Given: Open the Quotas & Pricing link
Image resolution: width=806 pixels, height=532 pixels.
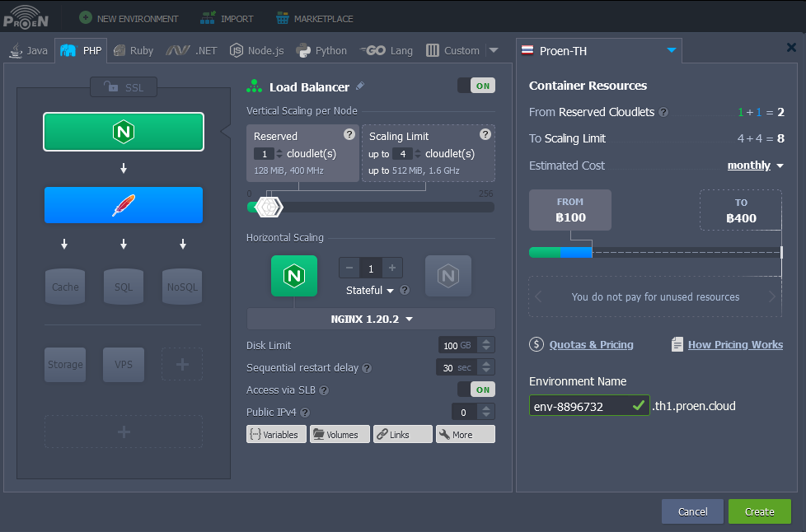Looking at the screenshot, I should click(591, 345).
